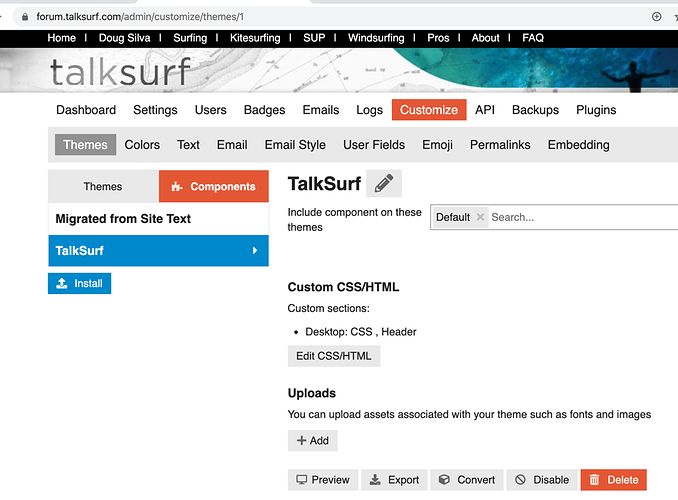
Task: Switch to the Themes list tab in sidebar
Action: (103, 186)
